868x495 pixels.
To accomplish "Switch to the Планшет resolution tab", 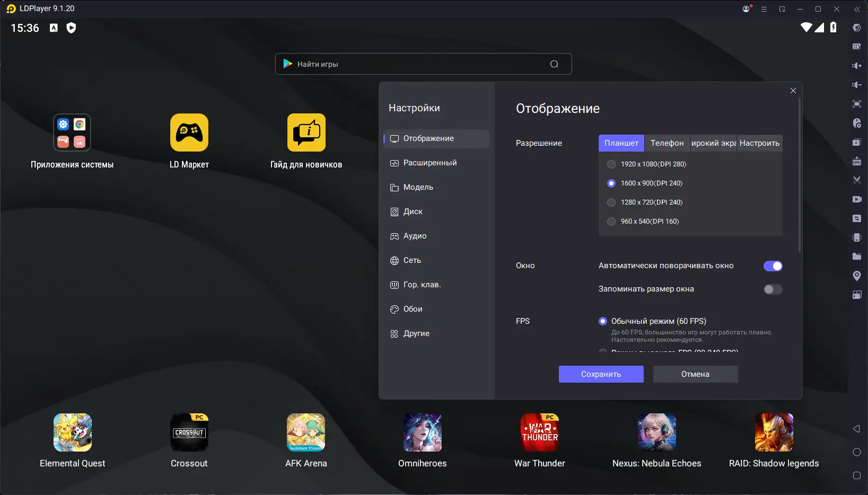I will click(621, 143).
